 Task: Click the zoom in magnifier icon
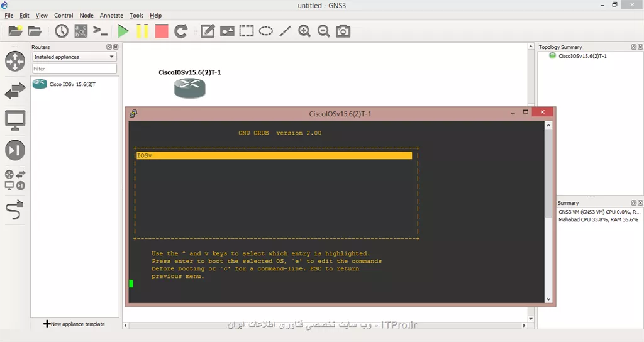[304, 31]
